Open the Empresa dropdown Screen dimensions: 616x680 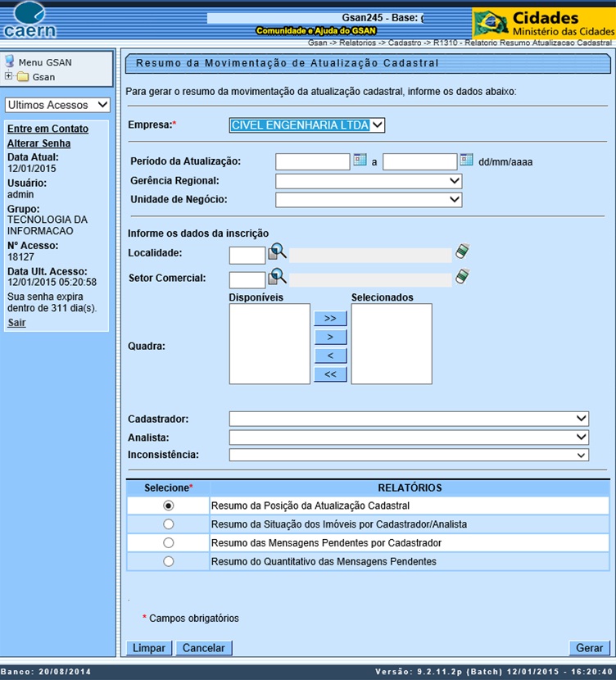click(x=306, y=125)
